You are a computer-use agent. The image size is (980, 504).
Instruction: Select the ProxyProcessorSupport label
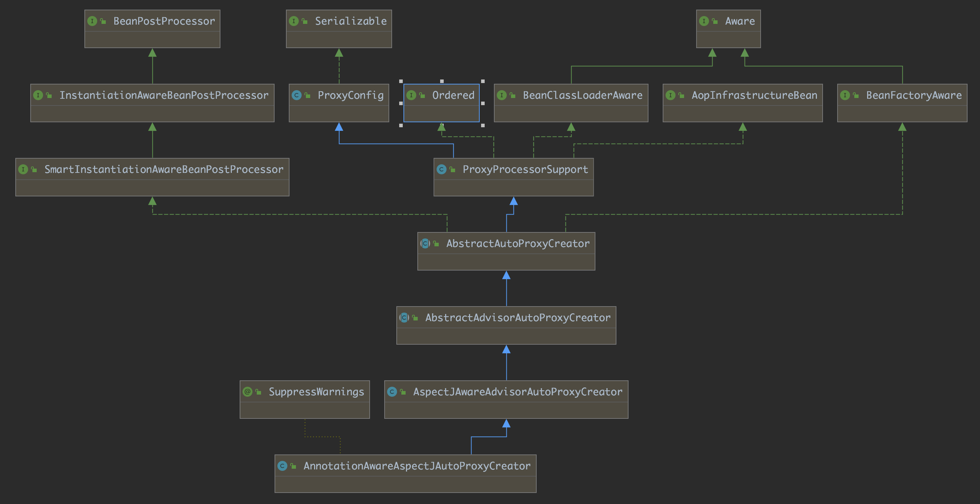pos(525,170)
